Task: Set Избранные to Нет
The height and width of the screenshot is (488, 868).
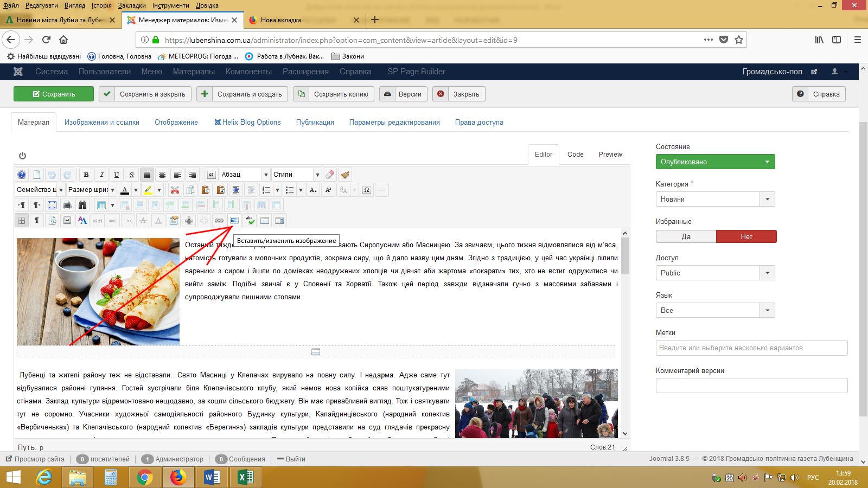Action: pos(746,236)
